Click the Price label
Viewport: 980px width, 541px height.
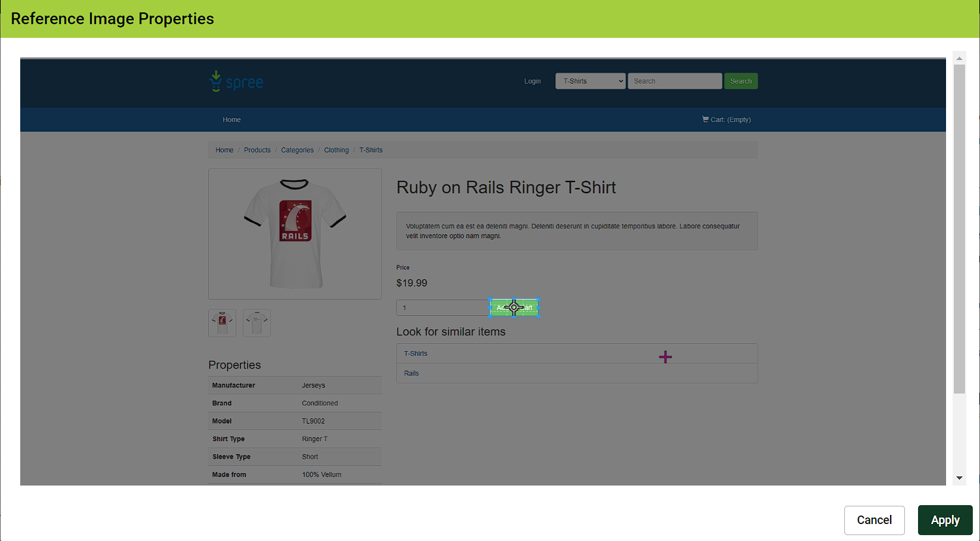click(403, 268)
